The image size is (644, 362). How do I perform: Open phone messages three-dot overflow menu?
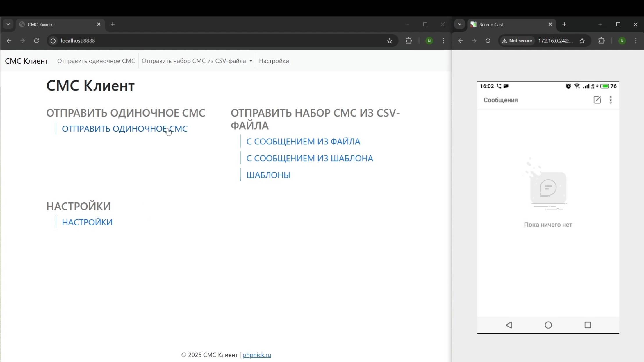tap(611, 100)
